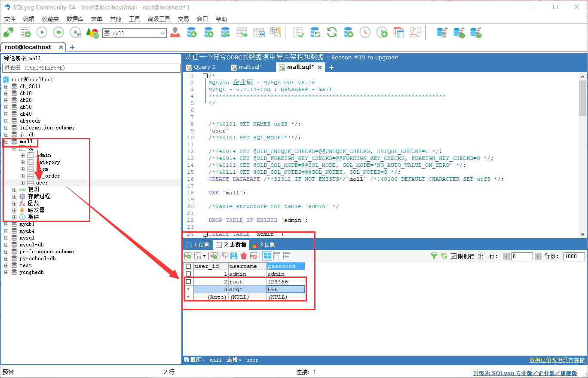Image resolution: width=588 pixels, height=378 pixels.
Task: Check the row checkbox for root
Action: 188,282
